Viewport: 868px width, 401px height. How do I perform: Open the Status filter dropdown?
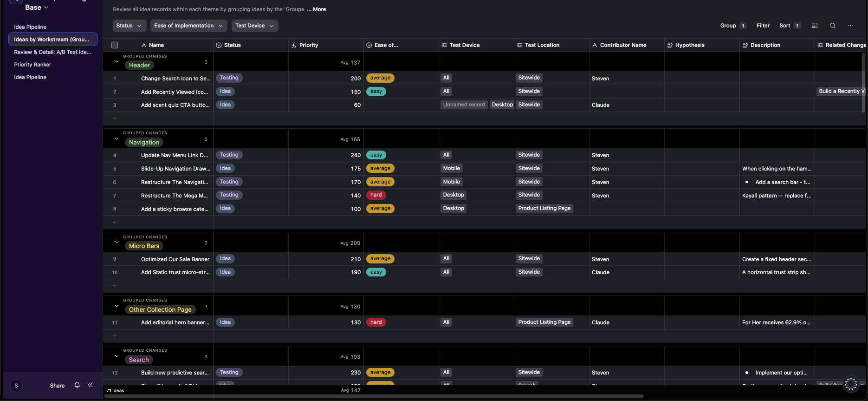130,26
